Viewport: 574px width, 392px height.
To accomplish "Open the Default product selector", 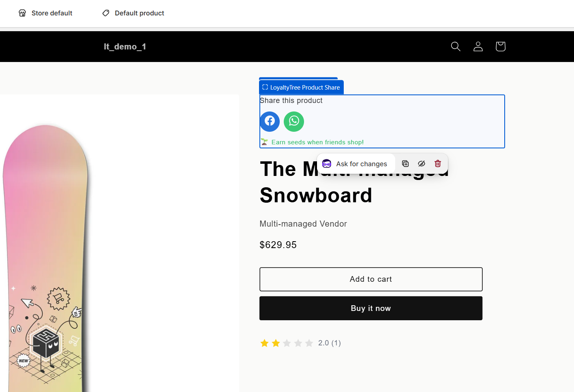I will [133, 13].
